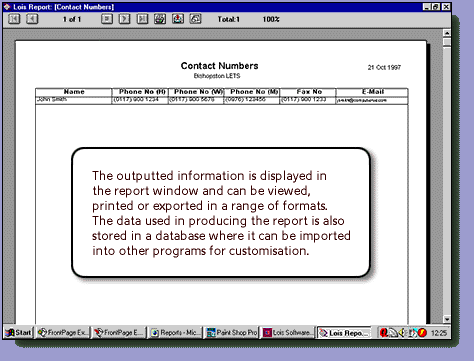474x361 pixels.
Task: Open the Start menu
Action: pos(19,333)
